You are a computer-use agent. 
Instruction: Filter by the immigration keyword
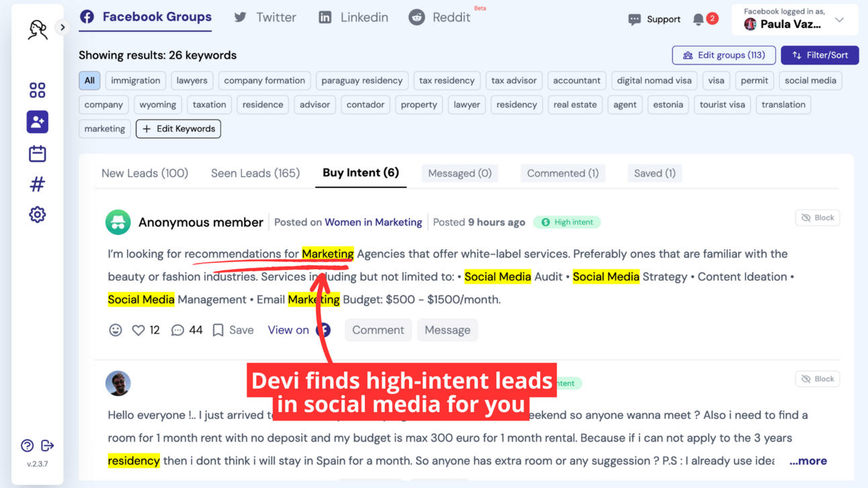pos(136,81)
